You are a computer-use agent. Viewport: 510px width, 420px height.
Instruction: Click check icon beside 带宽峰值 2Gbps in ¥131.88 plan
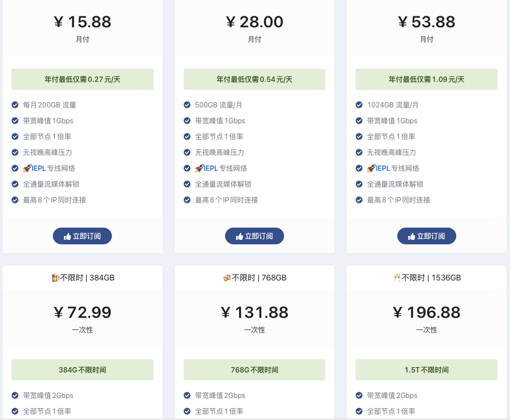(x=187, y=395)
